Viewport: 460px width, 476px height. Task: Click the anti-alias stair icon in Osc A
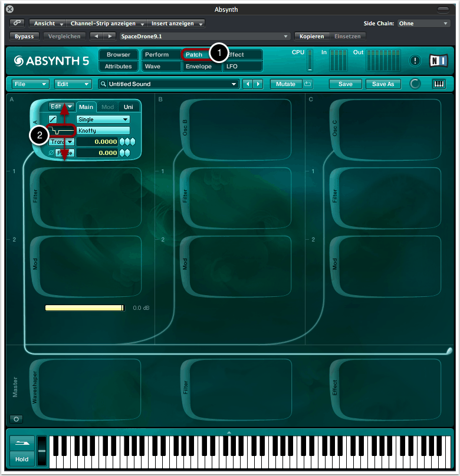(x=53, y=120)
